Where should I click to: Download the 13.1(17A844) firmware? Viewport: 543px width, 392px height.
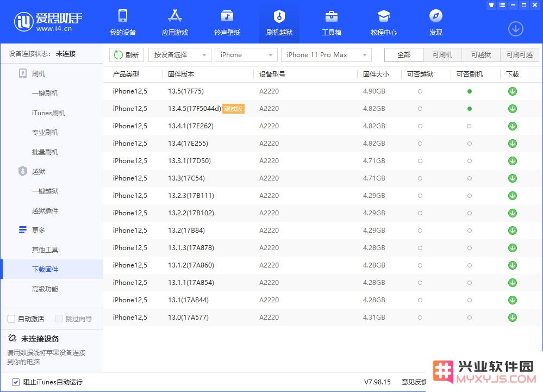(x=513, y=300)
